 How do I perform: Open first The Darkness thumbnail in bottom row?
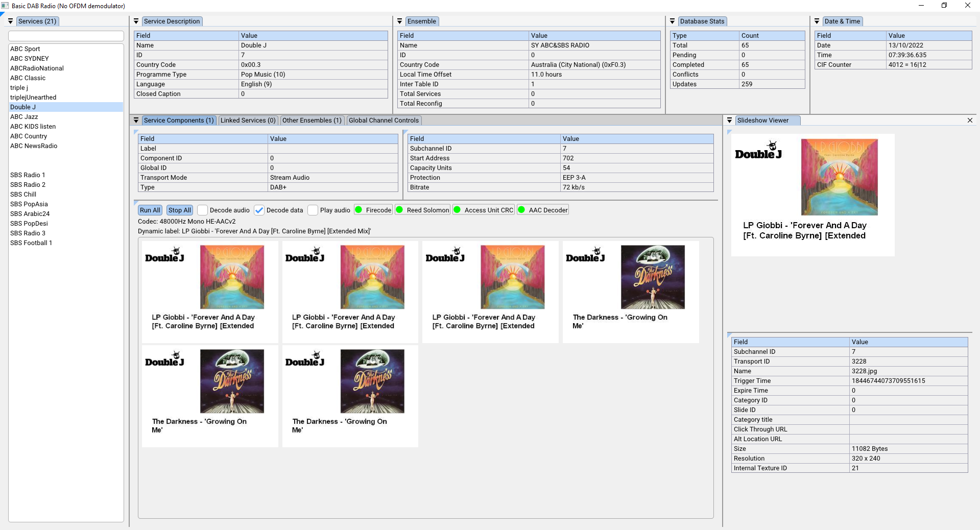coord(210,396)
